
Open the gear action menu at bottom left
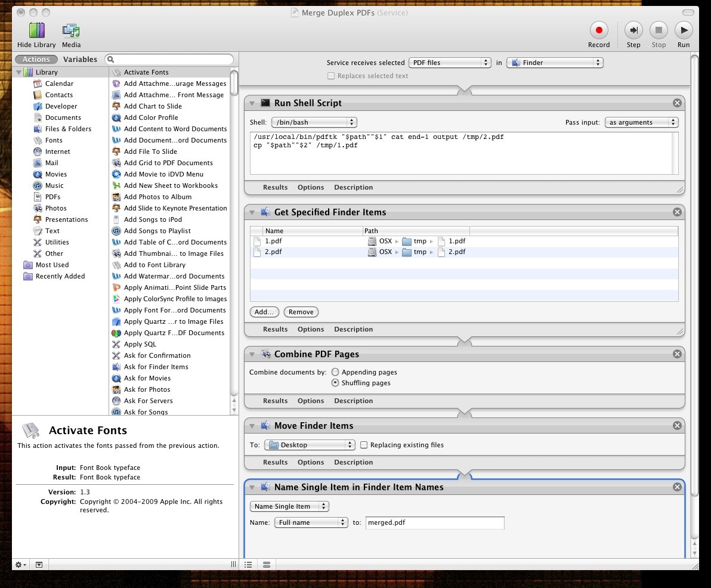pos(20,564)
